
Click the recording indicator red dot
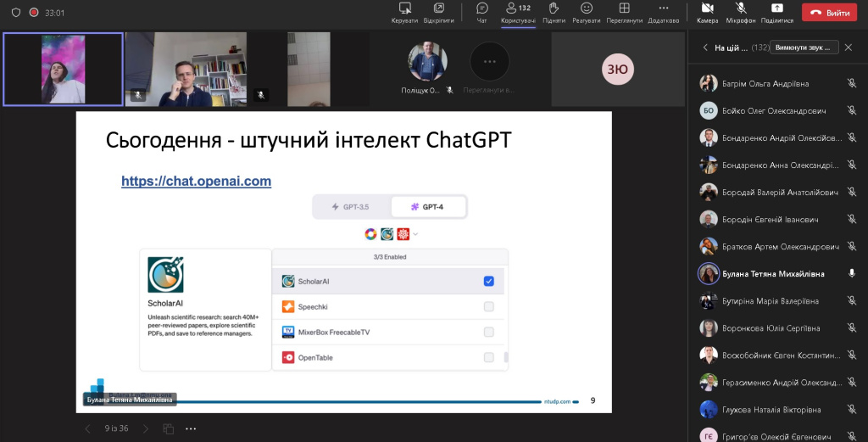(x=34, y=12)
